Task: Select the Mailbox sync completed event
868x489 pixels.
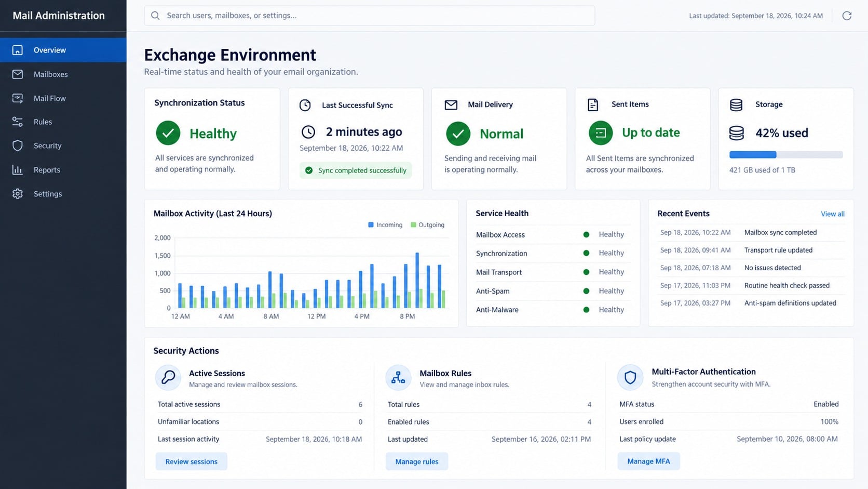Action: click(x=751, y=232)
